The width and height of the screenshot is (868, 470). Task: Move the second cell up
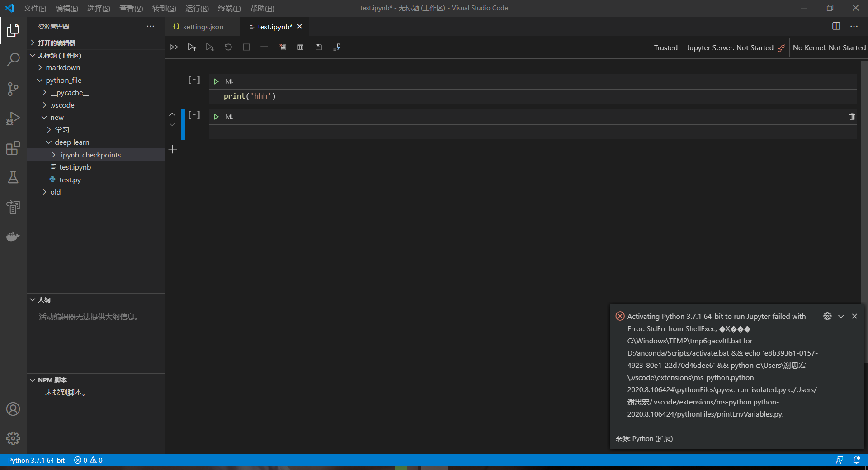click(x=172, y=114)
